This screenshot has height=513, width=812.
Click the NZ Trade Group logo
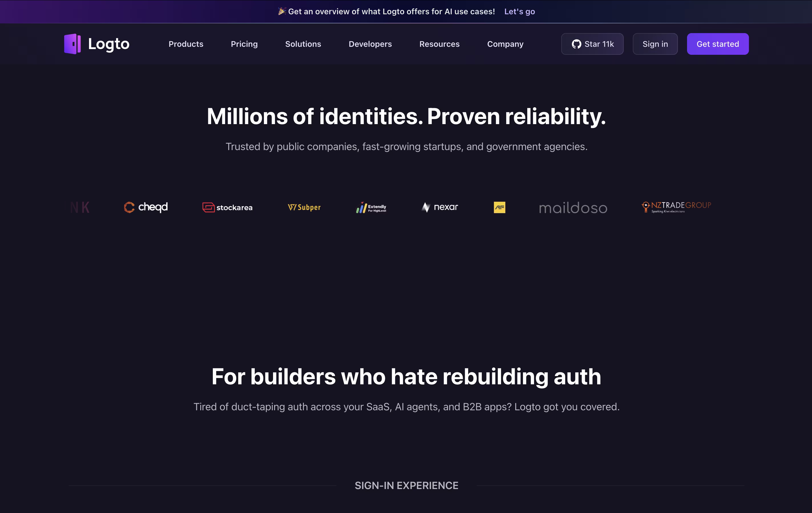point(676,207)
